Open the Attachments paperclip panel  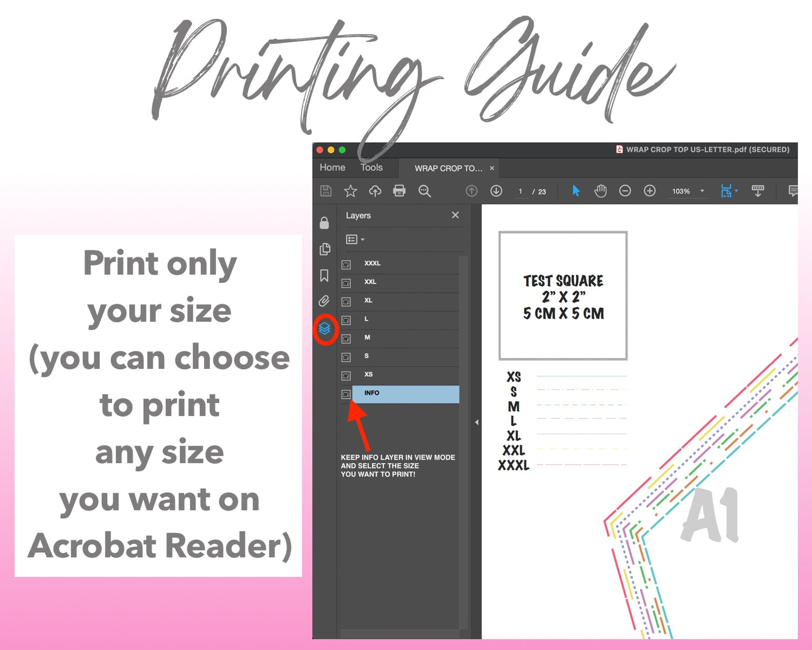pos(324,301)
